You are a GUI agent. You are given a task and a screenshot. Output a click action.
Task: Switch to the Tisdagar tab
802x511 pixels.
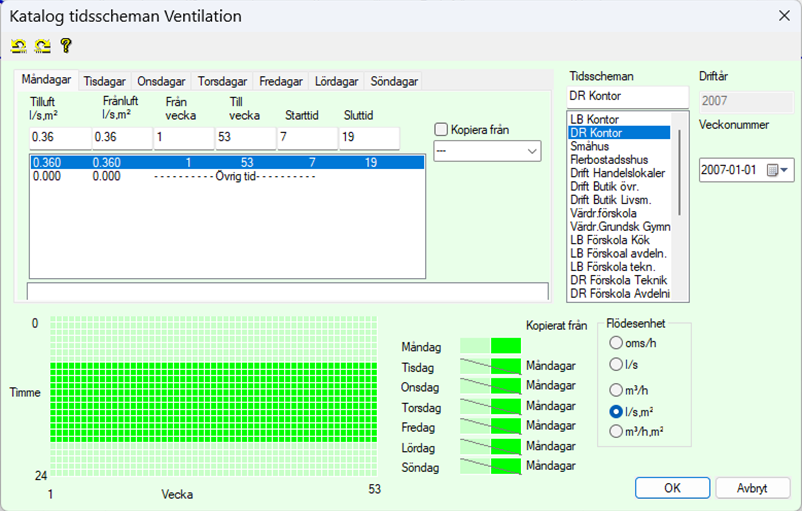click(104, 82)
